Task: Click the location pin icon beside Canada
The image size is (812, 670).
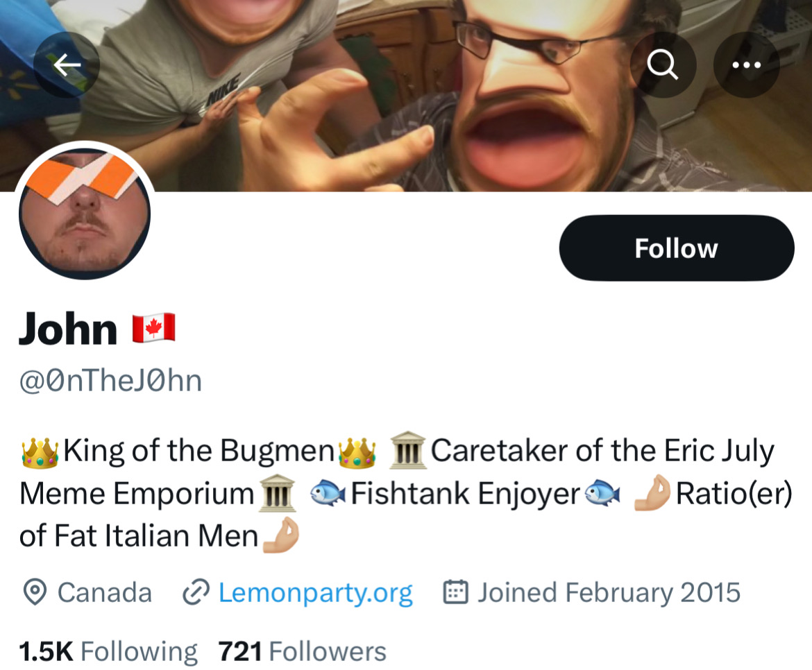Action: (x=35, y=592)
